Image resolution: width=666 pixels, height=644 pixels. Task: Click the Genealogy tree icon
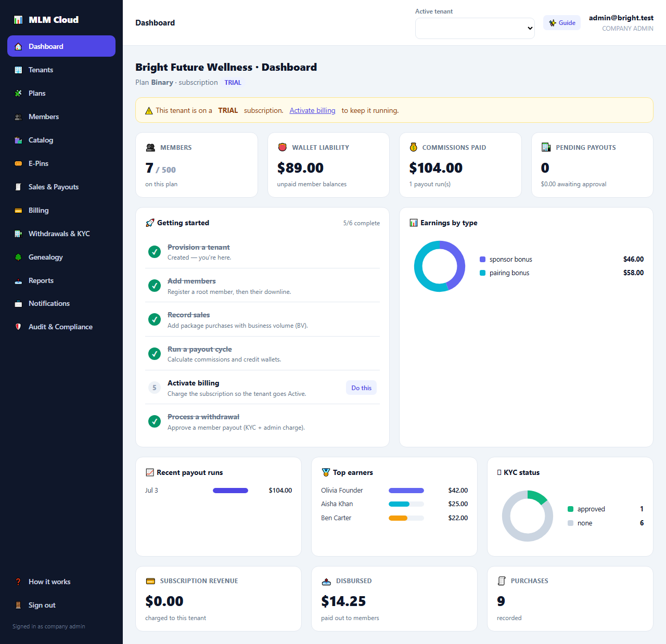pos(18,257)
